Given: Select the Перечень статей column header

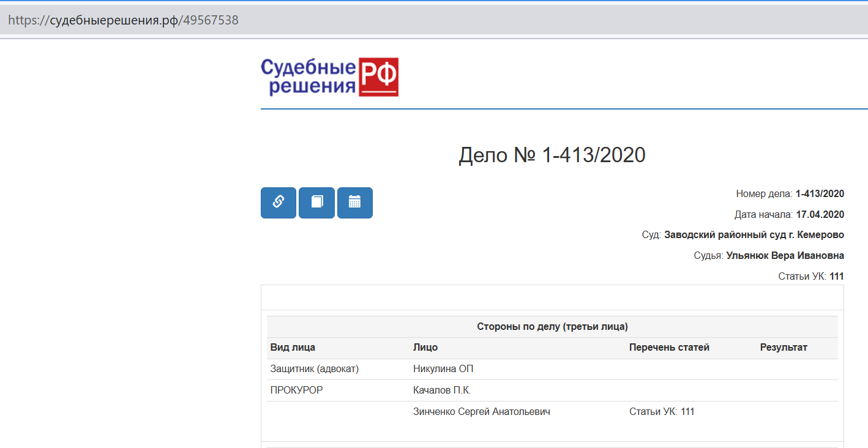Looking at the screenshot, I should click(x=668, y=348).
